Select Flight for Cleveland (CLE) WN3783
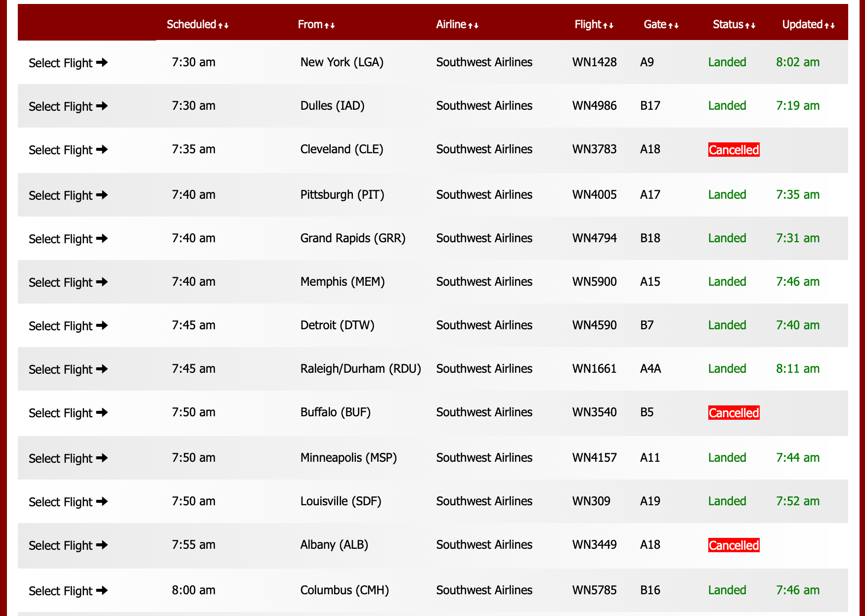865x616 pixels. tap(68, 150)
